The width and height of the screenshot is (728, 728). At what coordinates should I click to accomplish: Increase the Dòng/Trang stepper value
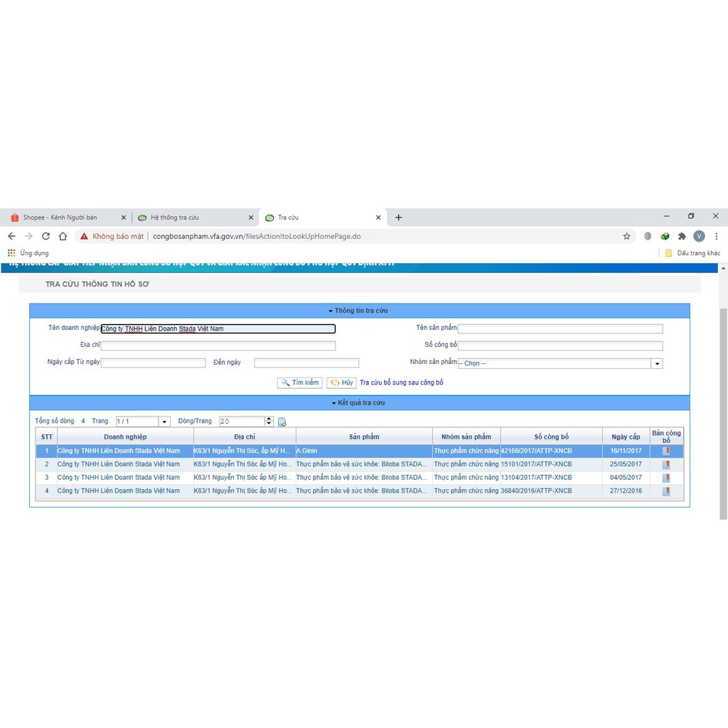269,419
